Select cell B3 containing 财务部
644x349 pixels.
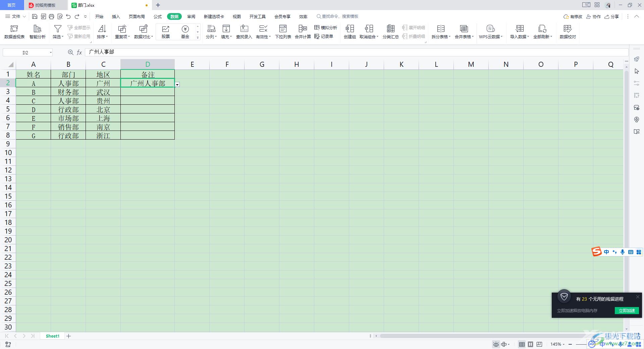[68, 92]
